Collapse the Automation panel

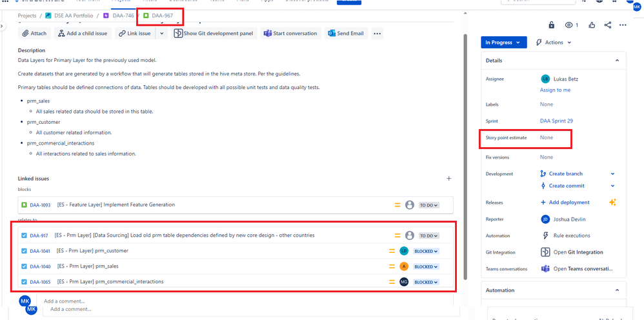point(617,290)
